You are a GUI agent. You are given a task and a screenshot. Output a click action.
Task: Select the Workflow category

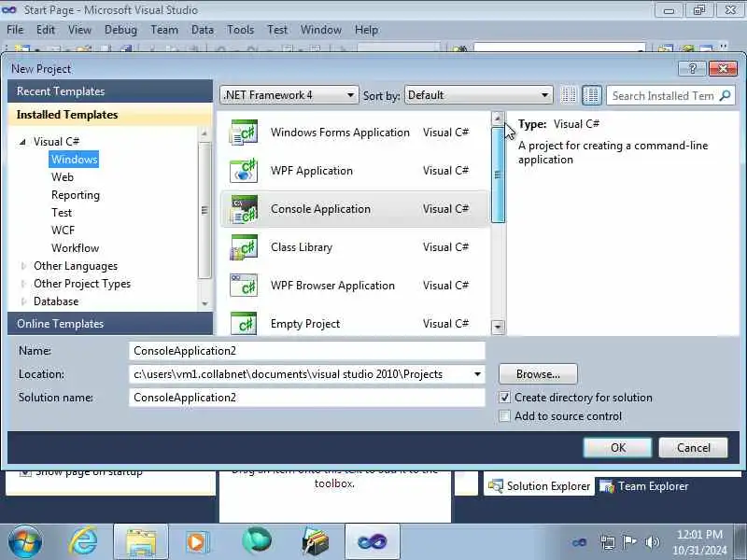[76, 248]
